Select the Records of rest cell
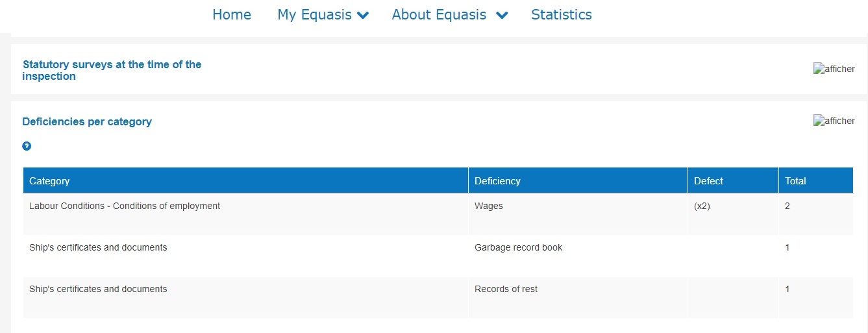This screenshot has height=333, width=868. (x=506, y=289)
